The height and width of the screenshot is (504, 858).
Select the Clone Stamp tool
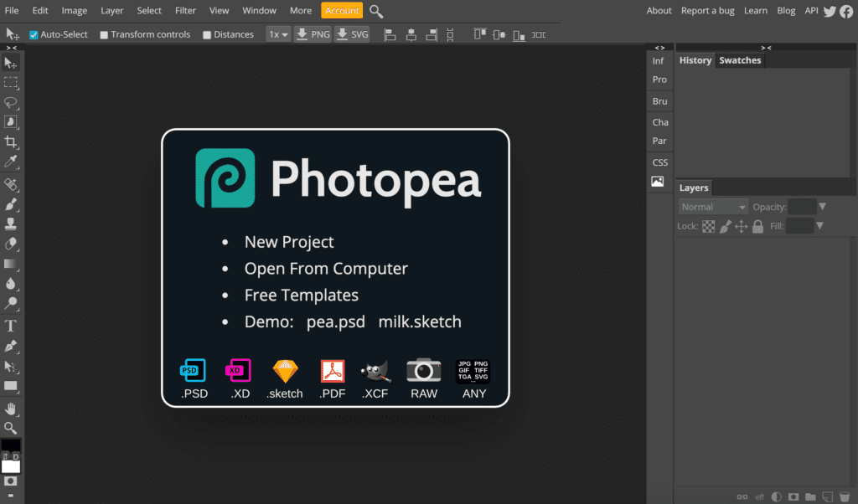point(10,224)
